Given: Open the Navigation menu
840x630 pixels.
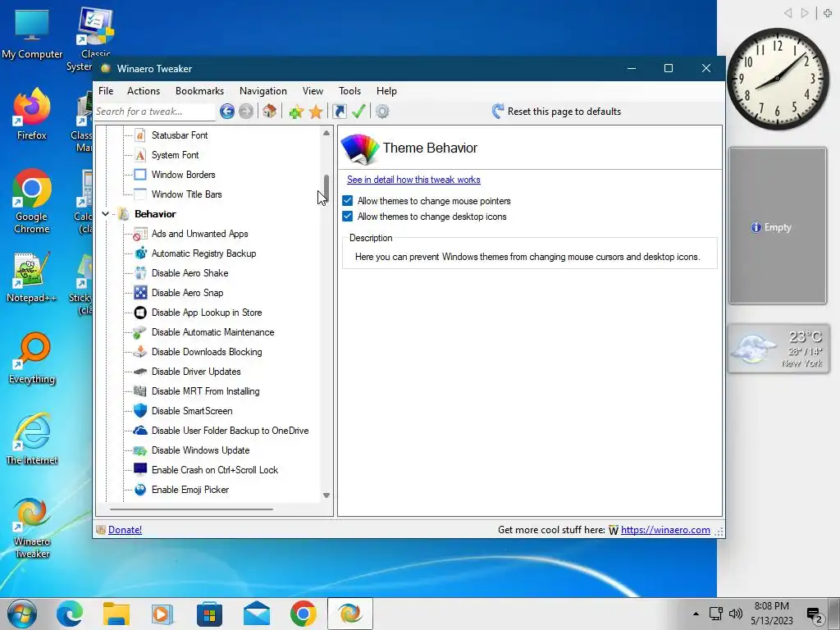Looking at the screenshot, I should (x=263, y=91).
